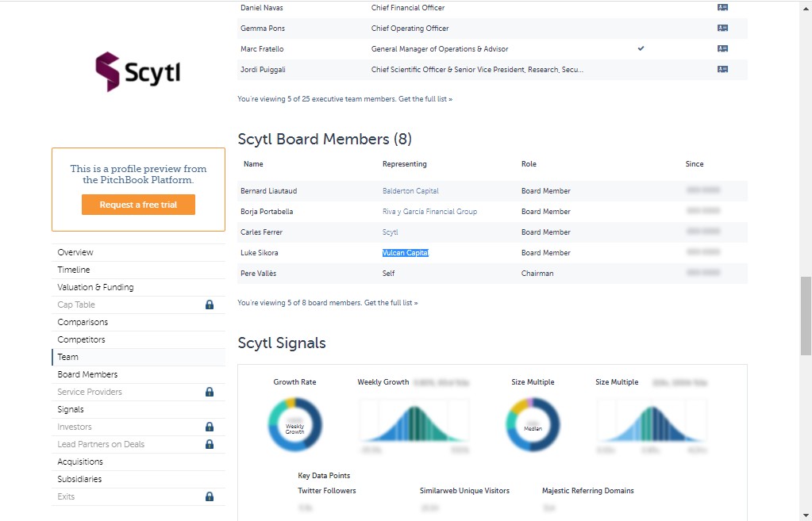This screenshot has width=812, height=521.
Task: Open locked Service Providers item
Action: 138,392
